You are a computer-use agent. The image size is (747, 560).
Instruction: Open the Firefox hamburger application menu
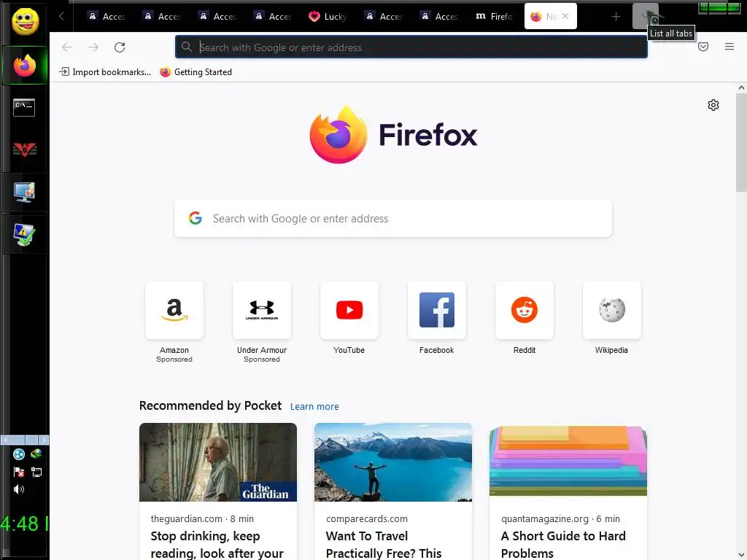coord(729,47)
